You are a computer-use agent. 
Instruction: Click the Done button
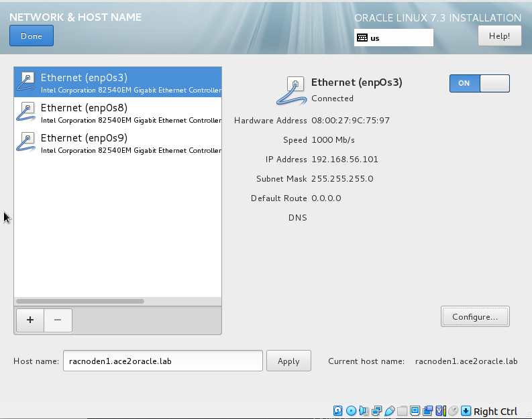32,36
